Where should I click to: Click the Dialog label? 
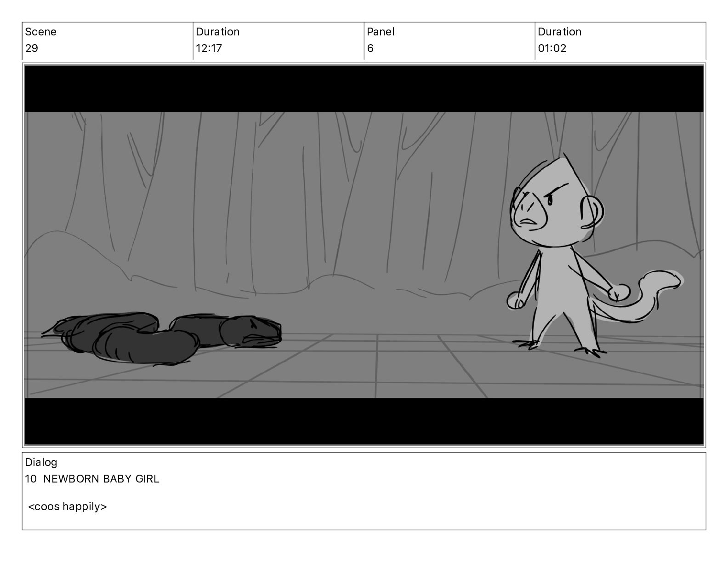[x=41, y=462]
